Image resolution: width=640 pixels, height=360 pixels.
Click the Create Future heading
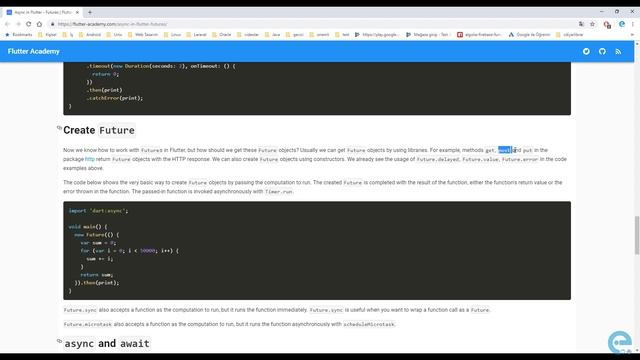[99, 130]
